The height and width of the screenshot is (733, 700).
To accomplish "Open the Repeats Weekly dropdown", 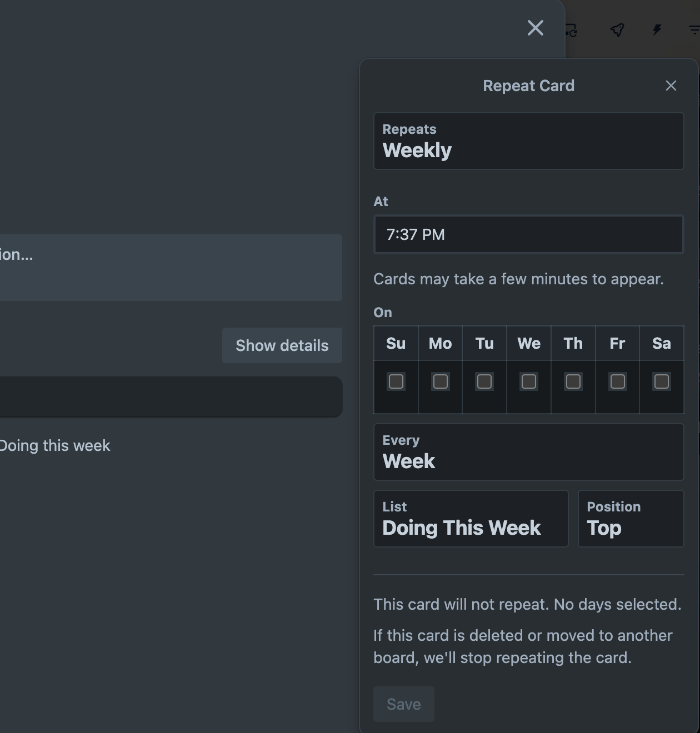I will pyautogui.click(x=529, y=141).
